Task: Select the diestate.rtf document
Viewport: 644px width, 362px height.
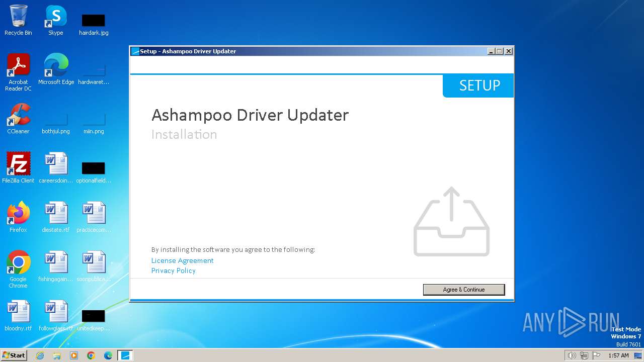Action: pyautogui.click(x=56, y=217)
